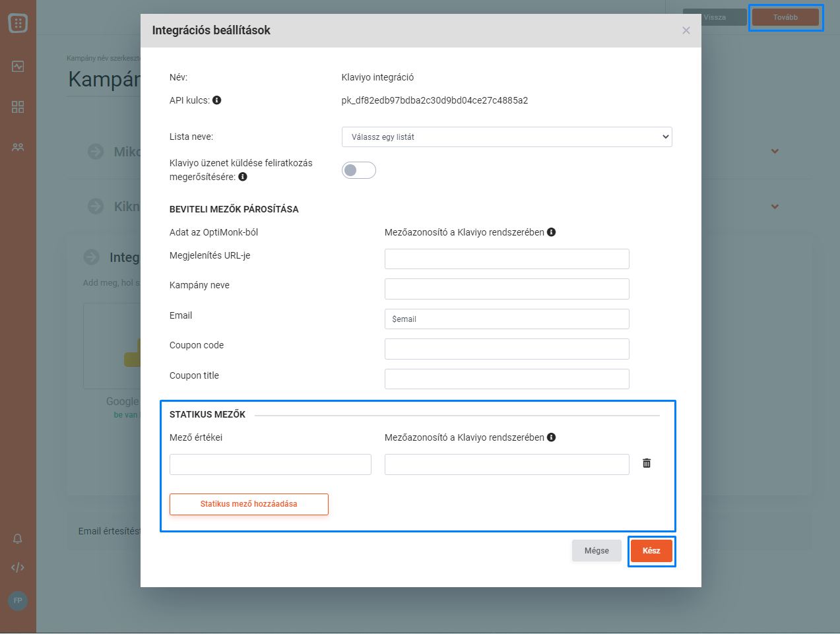Click the STATIKUS MEZŐK heading
Screen dimensions: 840x634
pyautogui.click(x=207, y=414)
